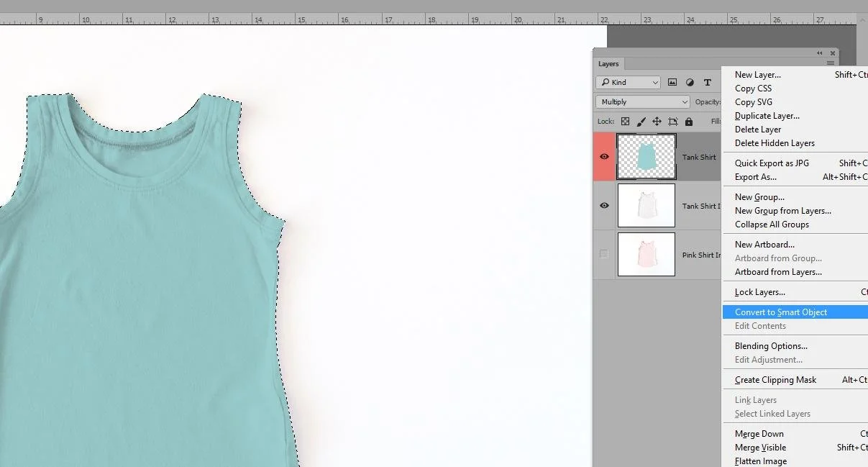Choose New Artboard... menu item
Viewport: 868px width, 467px height.
pyautogui.click(x=764, y=245)
